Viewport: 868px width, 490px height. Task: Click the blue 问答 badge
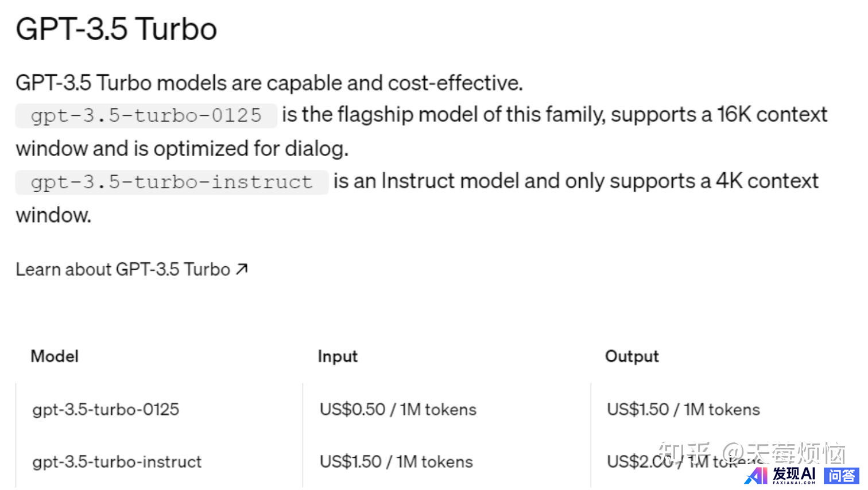pyautogui.click(x=842, y=476)
